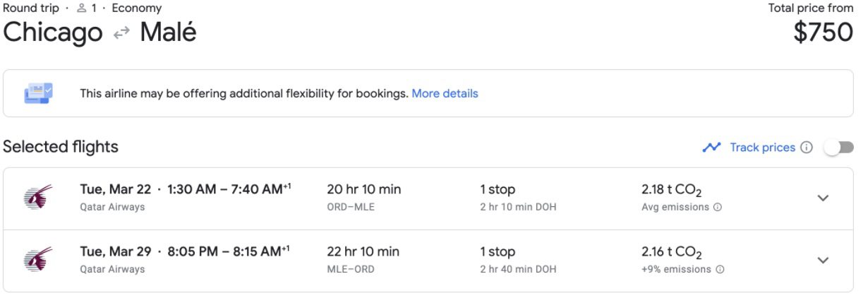The width and height of the screenshot is (868, 298).
Task: Show info for +9% emissions
Action: click(x=720, y=270)
